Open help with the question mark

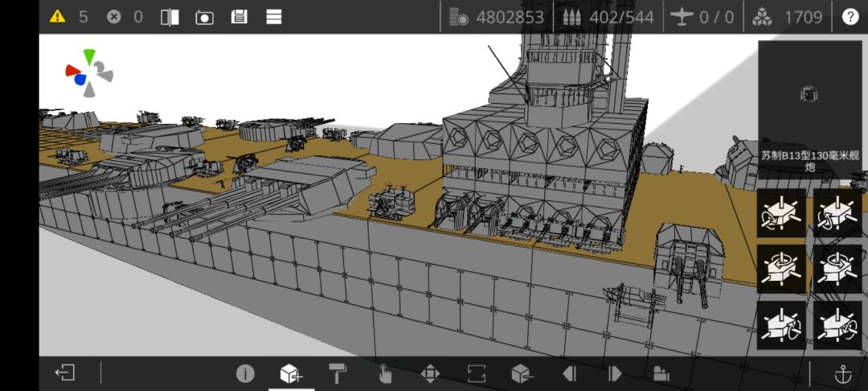(850, 17)
